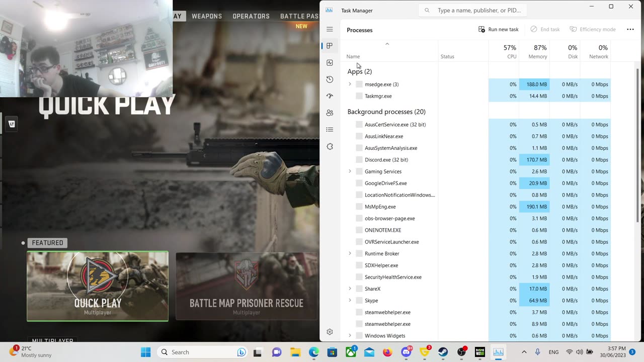Click the Windows Start button
The height and width of the screenshot is (362, 644).
pyautogui.click(x=145, y=352)
